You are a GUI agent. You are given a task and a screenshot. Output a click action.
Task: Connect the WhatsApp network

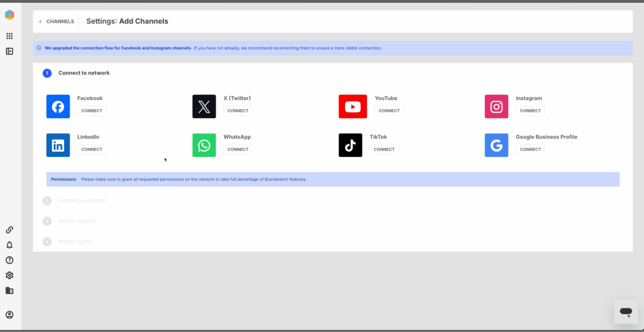tap(238, 149)
